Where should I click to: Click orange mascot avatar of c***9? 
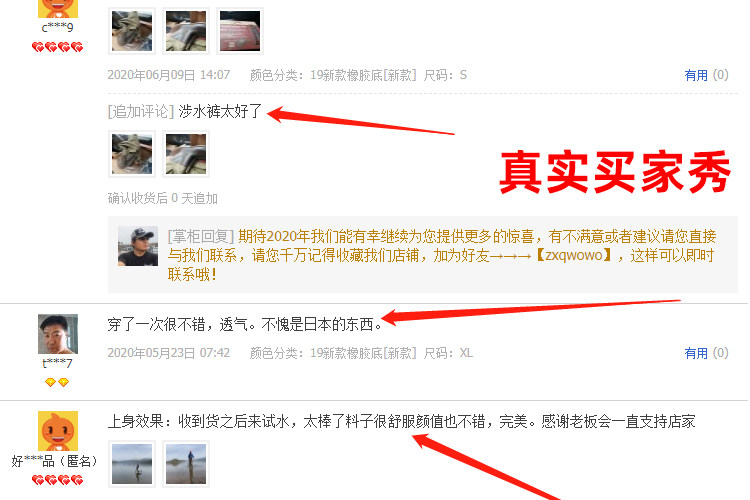pyautogui.click(x=58, y=9)
